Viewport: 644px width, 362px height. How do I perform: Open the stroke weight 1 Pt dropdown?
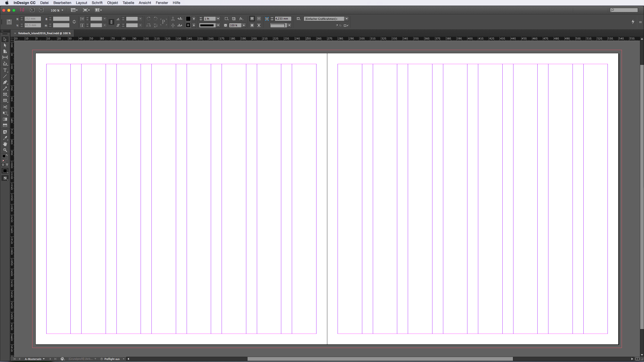point(218,19)
